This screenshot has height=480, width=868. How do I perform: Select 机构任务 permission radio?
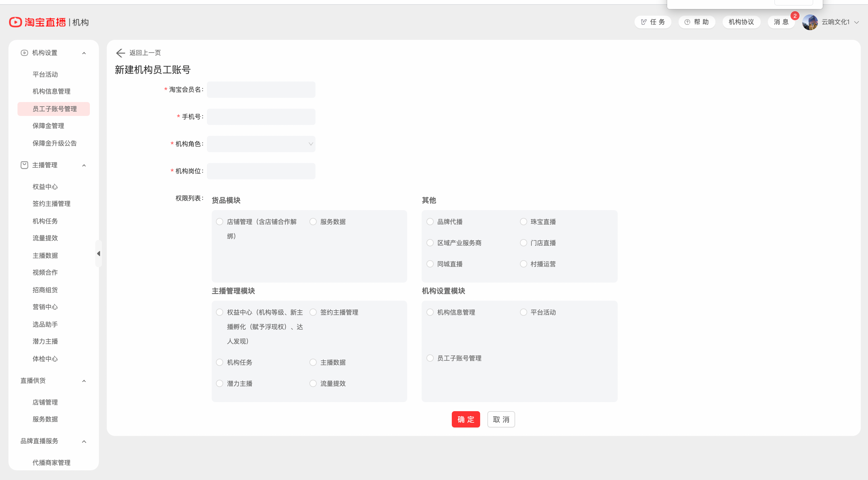(220, 363)
